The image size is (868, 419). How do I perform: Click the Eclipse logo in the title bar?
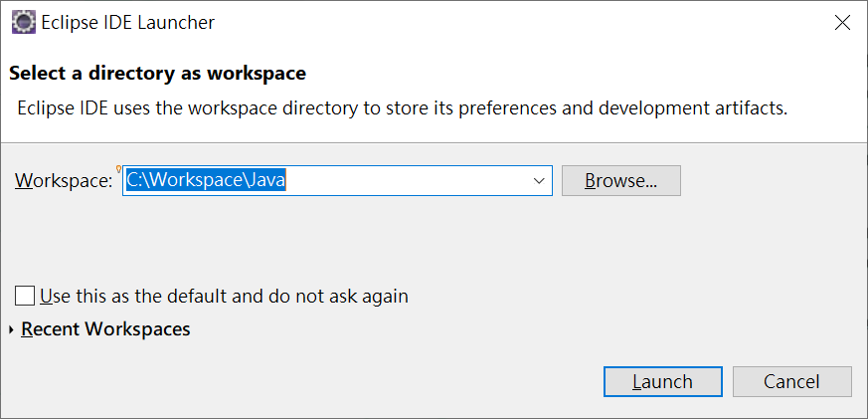pos(23,22)
